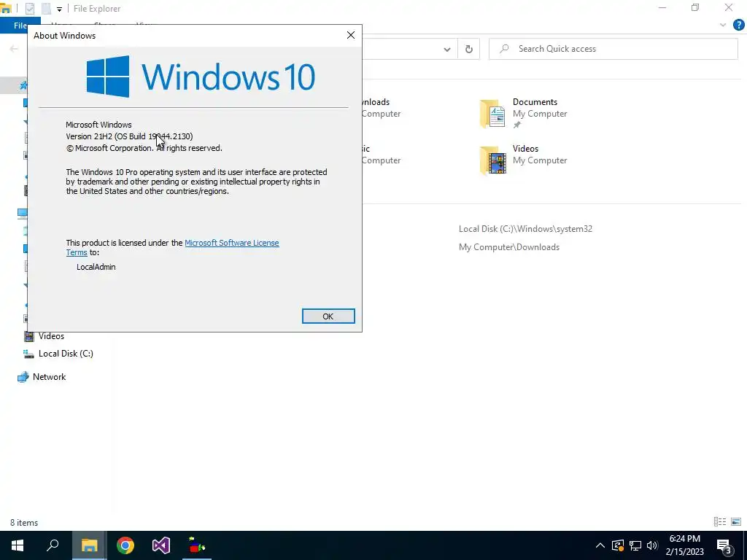Open taskbar Search
This screenshot has height=560, width=747.
(x=53, y=545)
